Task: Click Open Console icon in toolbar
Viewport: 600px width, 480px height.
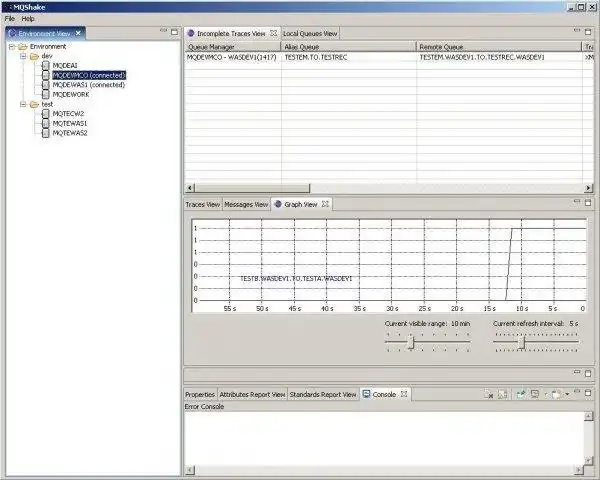Action: (556, 394)
